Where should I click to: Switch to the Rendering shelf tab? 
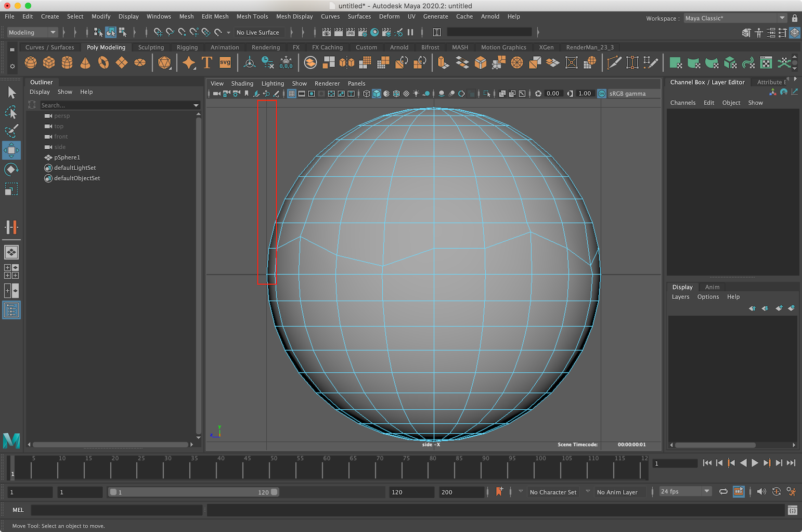266,47
